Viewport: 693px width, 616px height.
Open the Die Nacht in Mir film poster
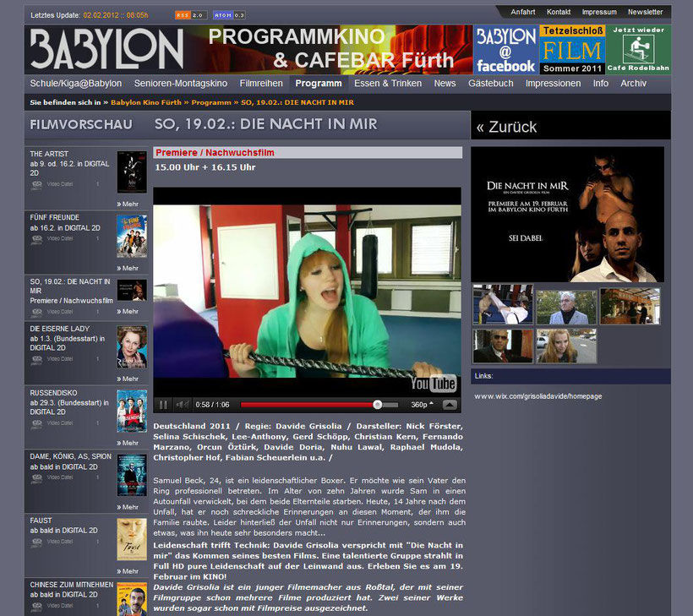pyautogui.click(x=567, y=215)
